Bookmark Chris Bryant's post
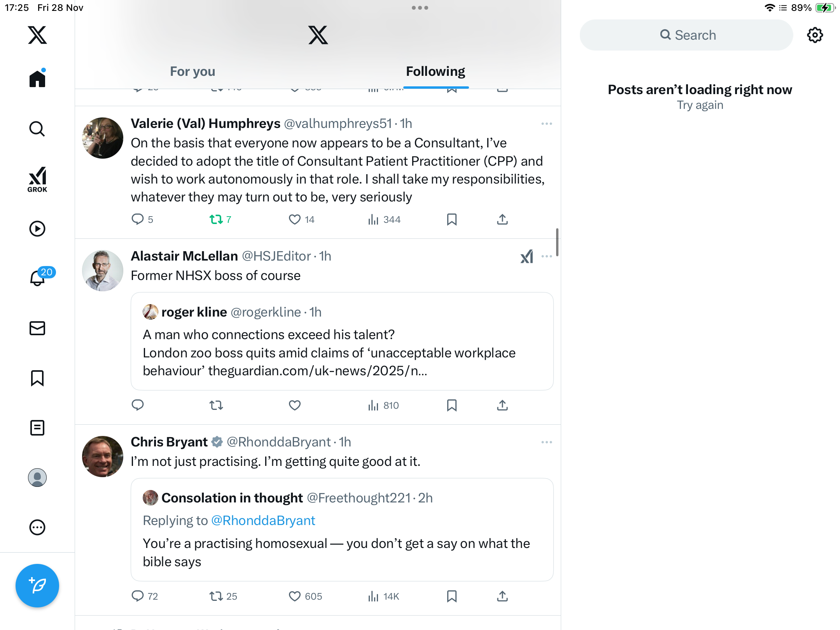Screen dimensions: 840x630 451,596
